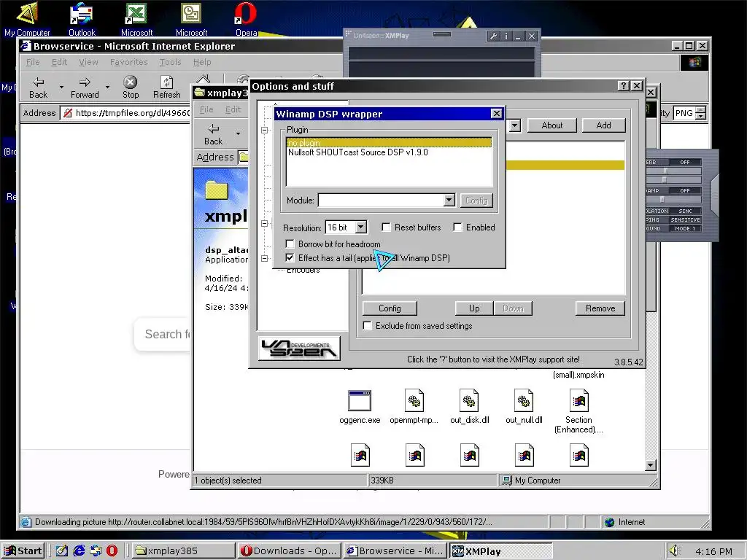Image resolution: width=747 pixels, height=560 pixels.
Task: Click the About button in Options
Action: 551,125
